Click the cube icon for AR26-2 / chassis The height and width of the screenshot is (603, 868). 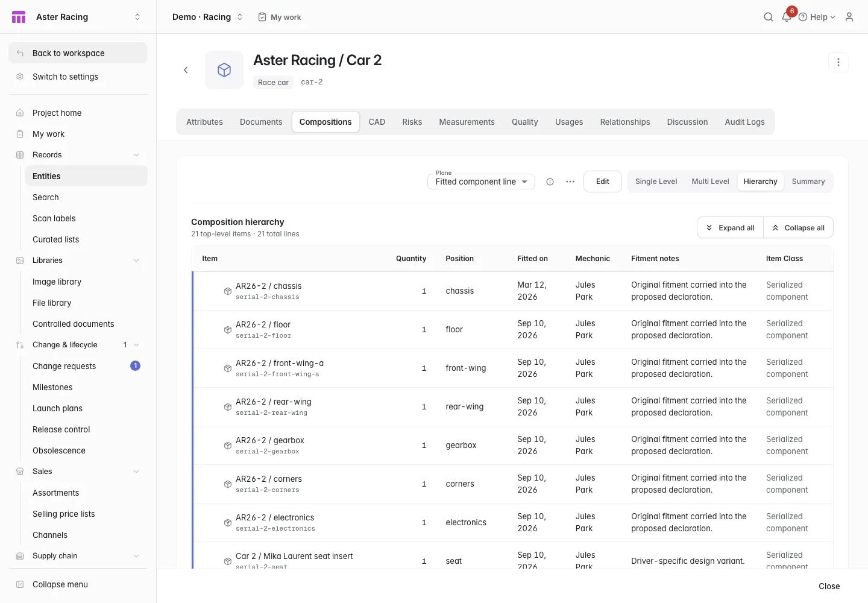point(228,291)
